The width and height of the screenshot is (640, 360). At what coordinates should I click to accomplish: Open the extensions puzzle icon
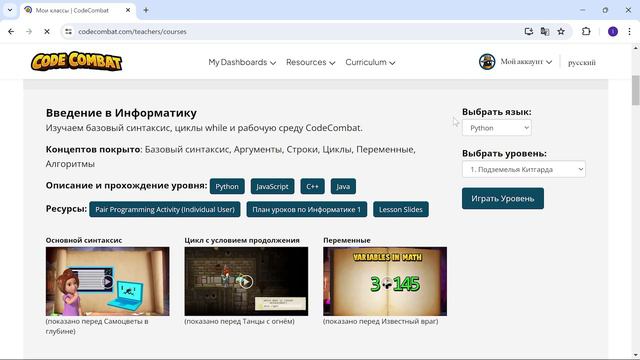(586, 31)
